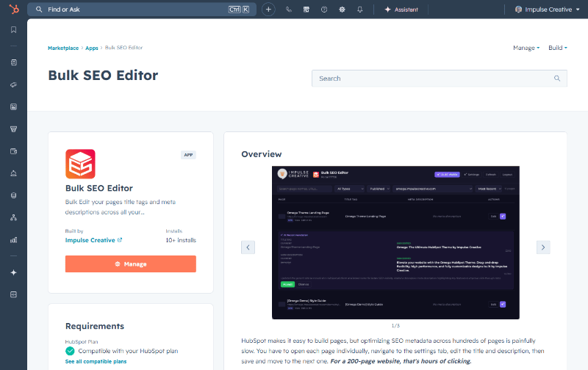Click the Bulk SEO Editor breadcrumb text

(123, 48)
